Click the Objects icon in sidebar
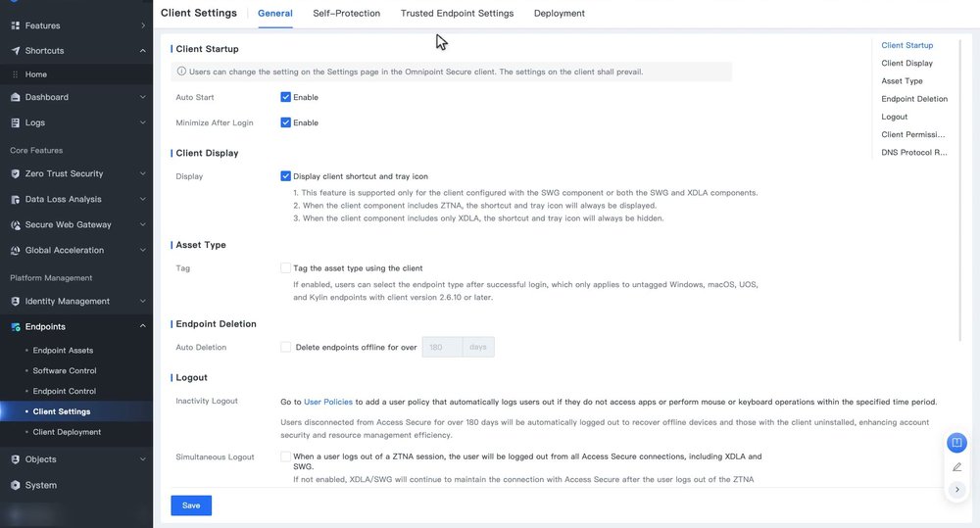980x528 pixels. point(15,459)
